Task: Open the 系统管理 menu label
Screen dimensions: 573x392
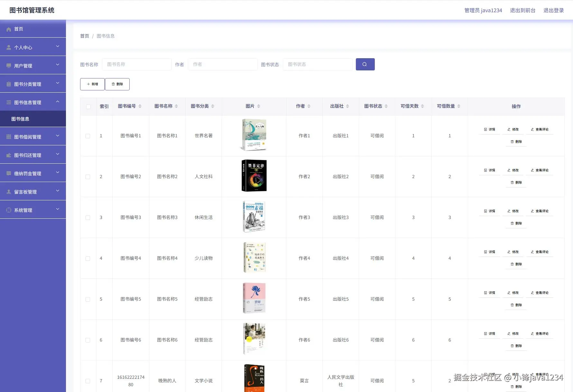Action: (23, 210)
